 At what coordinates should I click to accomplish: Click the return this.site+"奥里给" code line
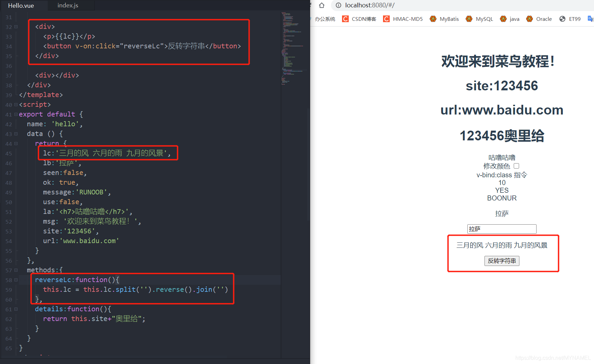coord(94,319)
